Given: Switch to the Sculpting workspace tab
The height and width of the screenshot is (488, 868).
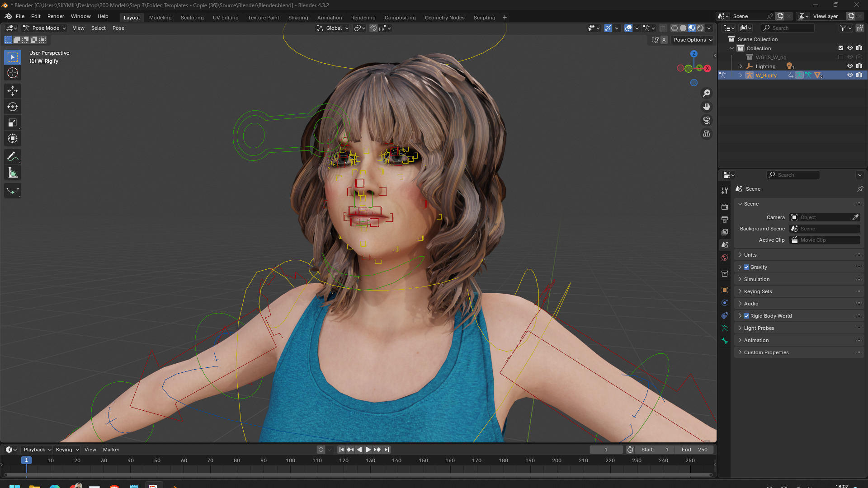Looking at the screenshot, I should [x=192, y=18].
